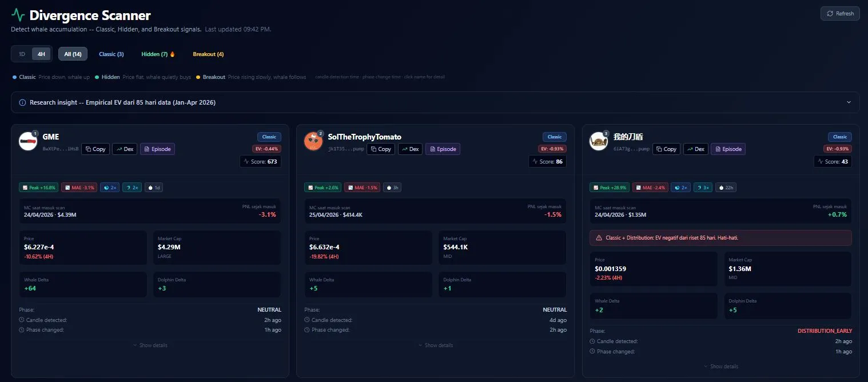The width and height of the screenshot is (868, 382).
Task: Expand Show details on SolTheTrophyTomato card
Action: tap(435, 345)
